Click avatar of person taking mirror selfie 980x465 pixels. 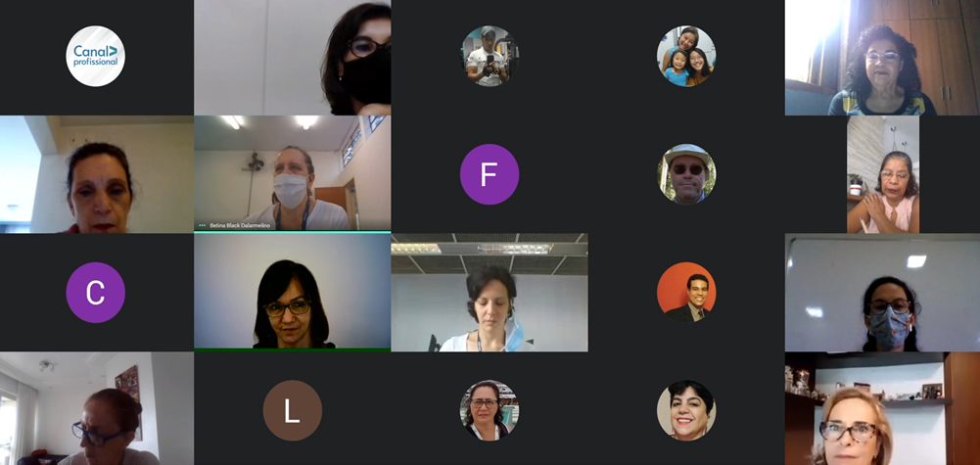pyautogui.click(x=490, y=56)
